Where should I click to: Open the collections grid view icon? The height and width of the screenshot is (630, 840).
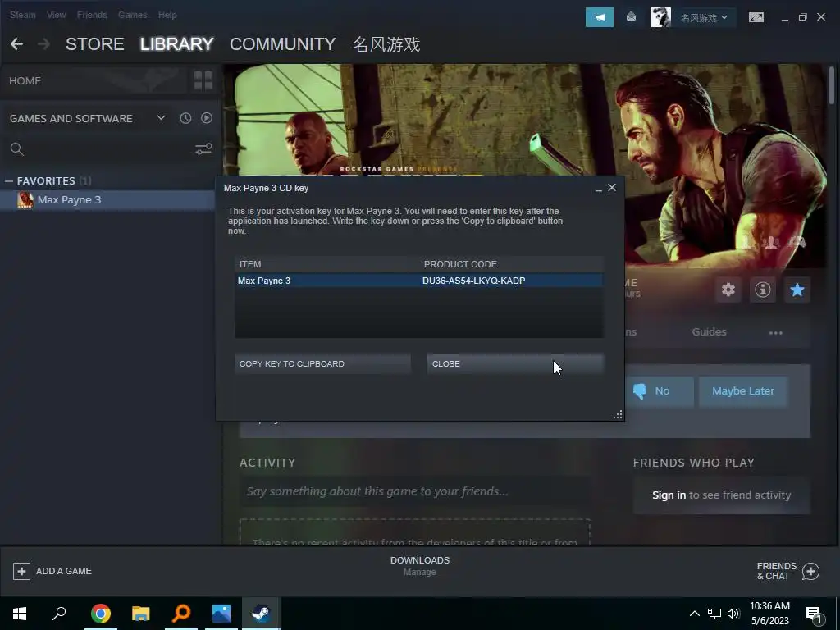tap(203, 80)
